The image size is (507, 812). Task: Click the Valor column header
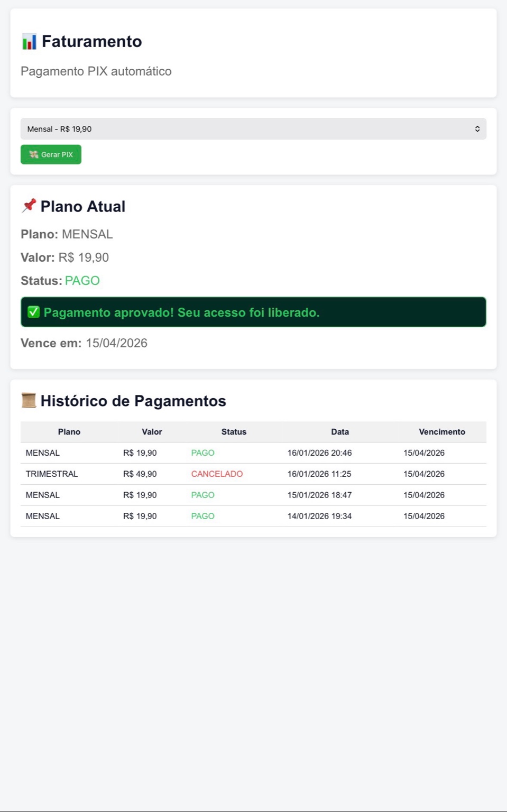152,432
